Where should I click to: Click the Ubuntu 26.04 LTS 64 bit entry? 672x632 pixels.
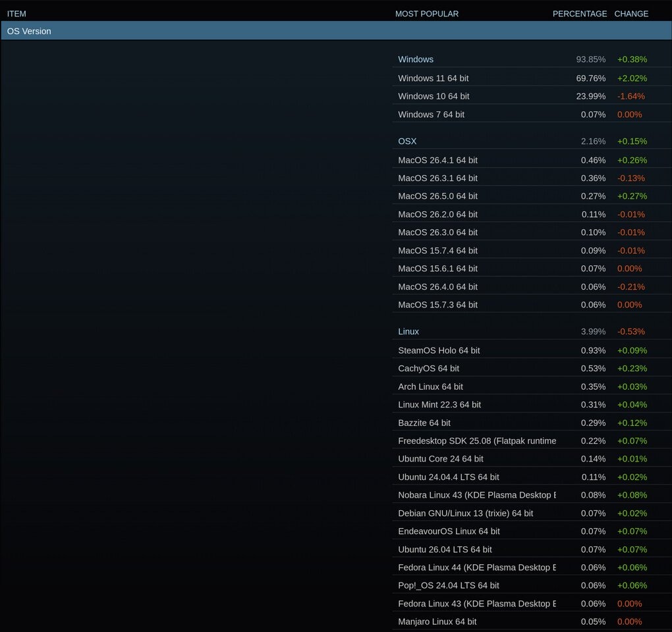(x=445, y=549)
